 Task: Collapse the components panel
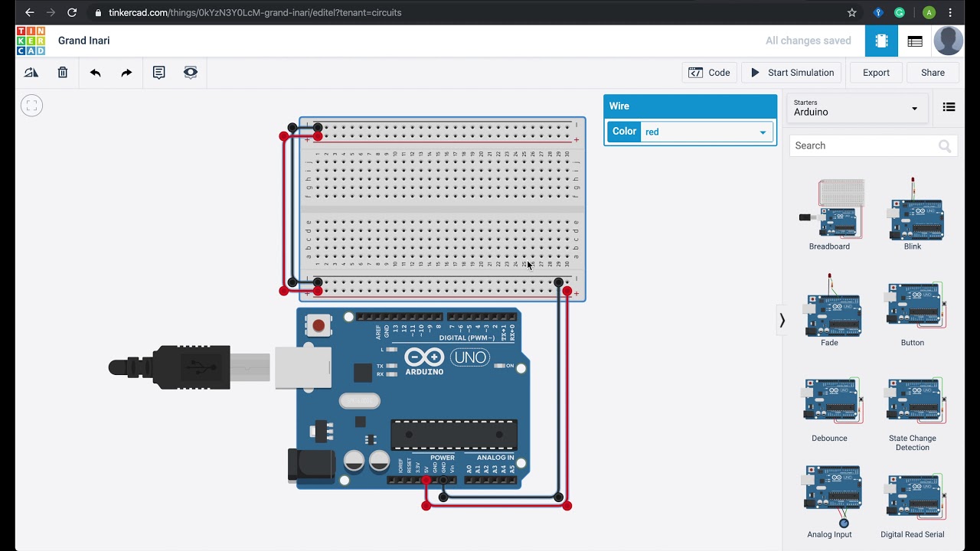[x=782, y=321]
